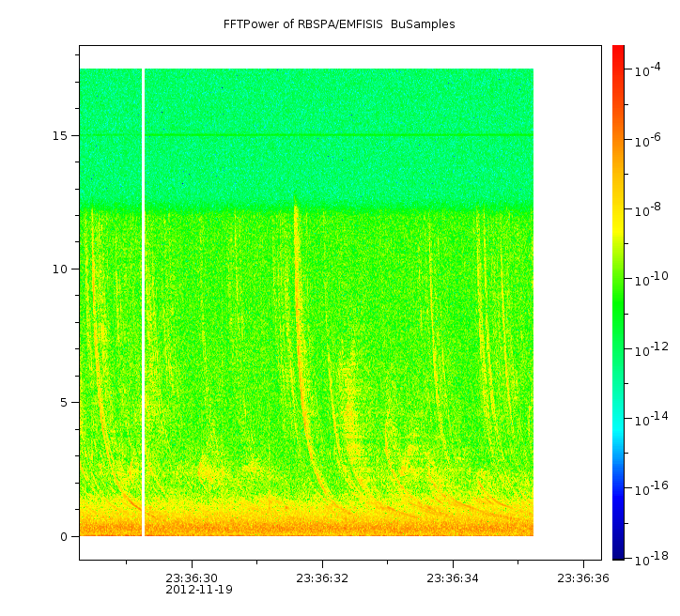Click the colorbar label 10^-6
Viewport: 680px width, 616px height.
tap(648, 140)
